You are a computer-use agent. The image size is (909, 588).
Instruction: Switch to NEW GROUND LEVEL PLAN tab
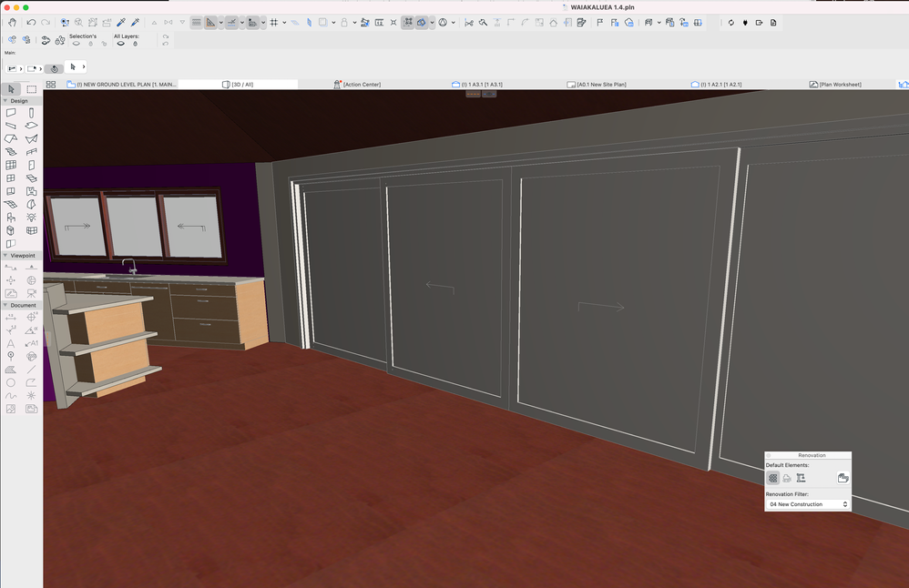121,85
